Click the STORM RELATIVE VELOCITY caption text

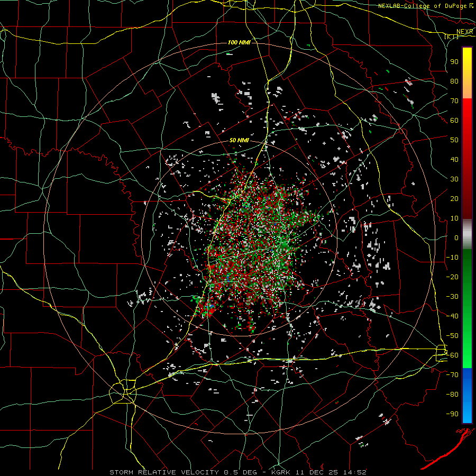point(164,472)
